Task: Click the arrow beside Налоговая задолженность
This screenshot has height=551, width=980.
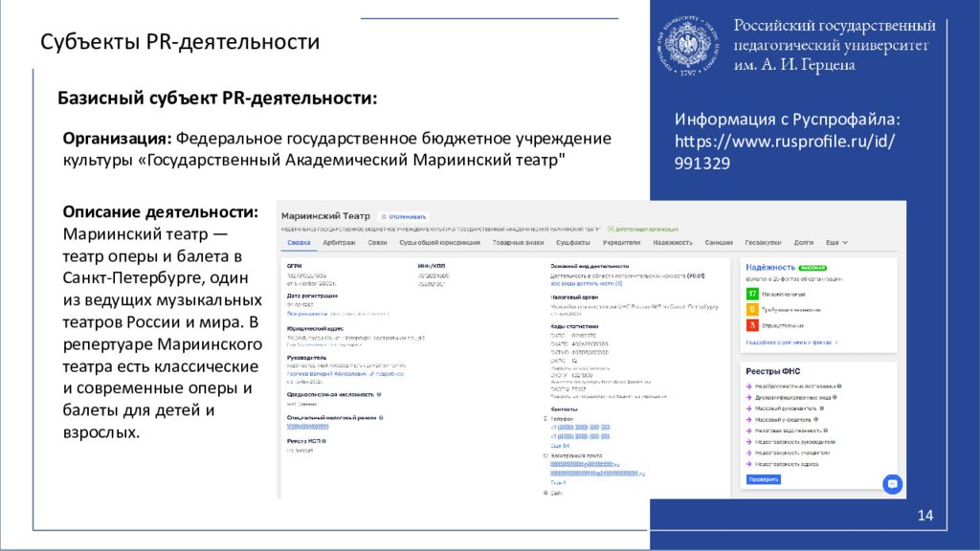Action: click(748, 430)
